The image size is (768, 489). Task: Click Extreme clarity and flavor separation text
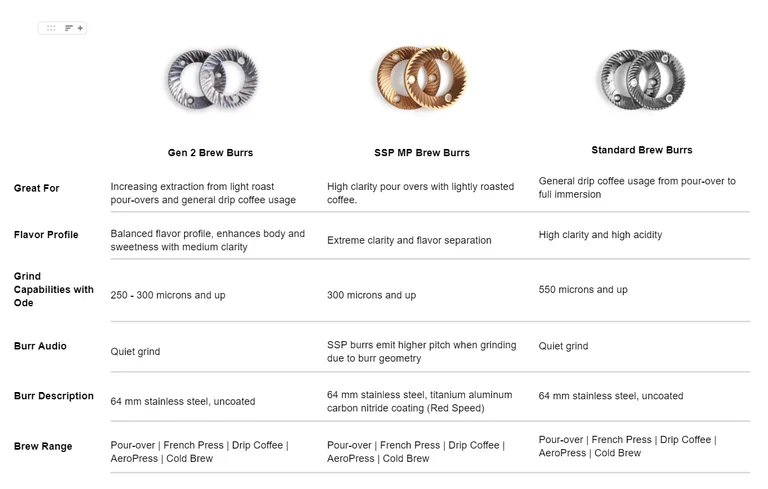click(x=409, y=240)
